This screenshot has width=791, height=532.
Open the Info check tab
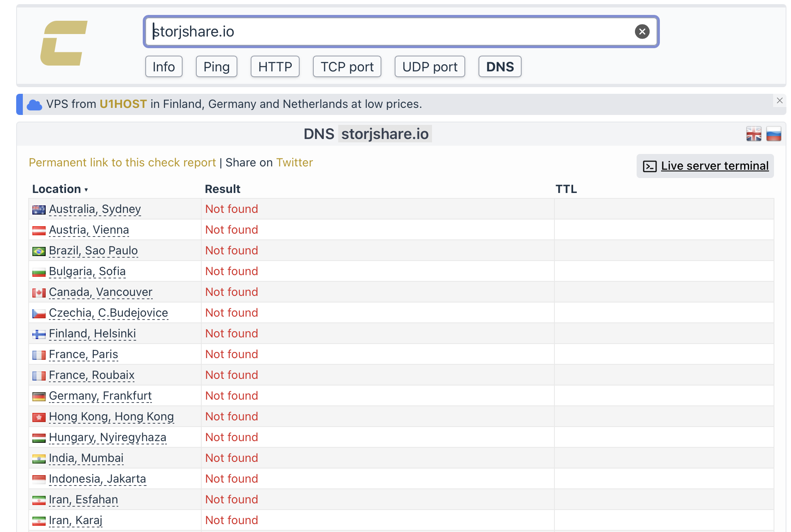(x=164, y=67)
